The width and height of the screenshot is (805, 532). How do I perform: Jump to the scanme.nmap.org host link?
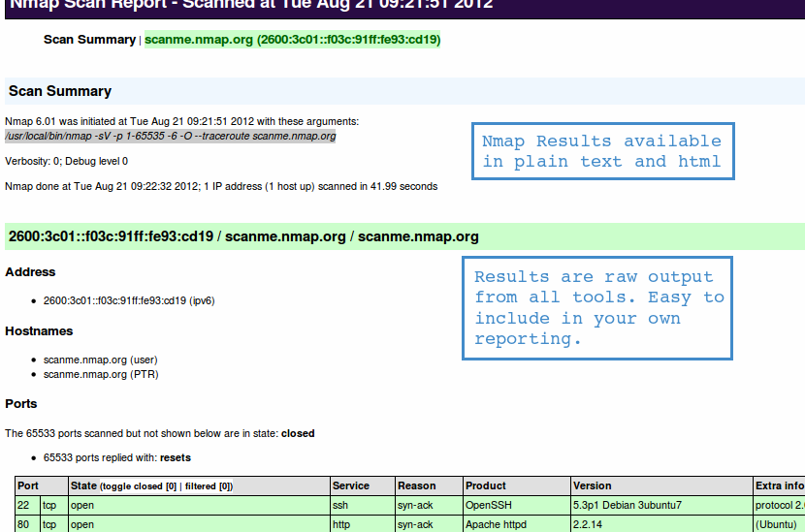(x=292, y=40)
